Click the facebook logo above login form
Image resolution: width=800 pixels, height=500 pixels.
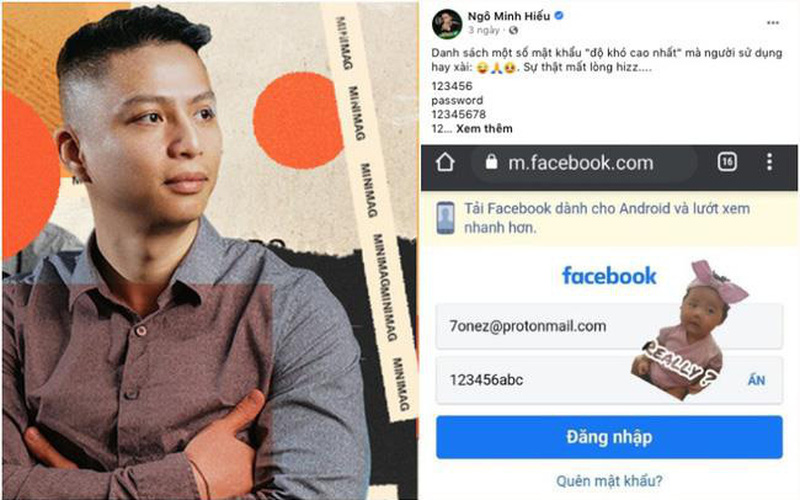tap(609, 276)
